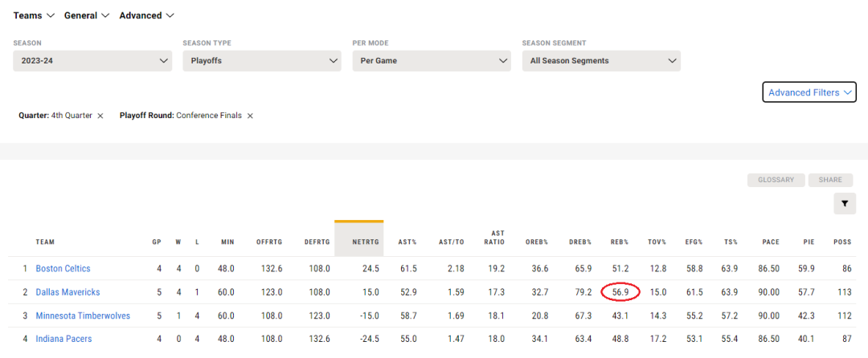The width and height of the screenshot is (868, 358).
Task: Open the Dallas Mavericks team link
Action: [68, 292]
